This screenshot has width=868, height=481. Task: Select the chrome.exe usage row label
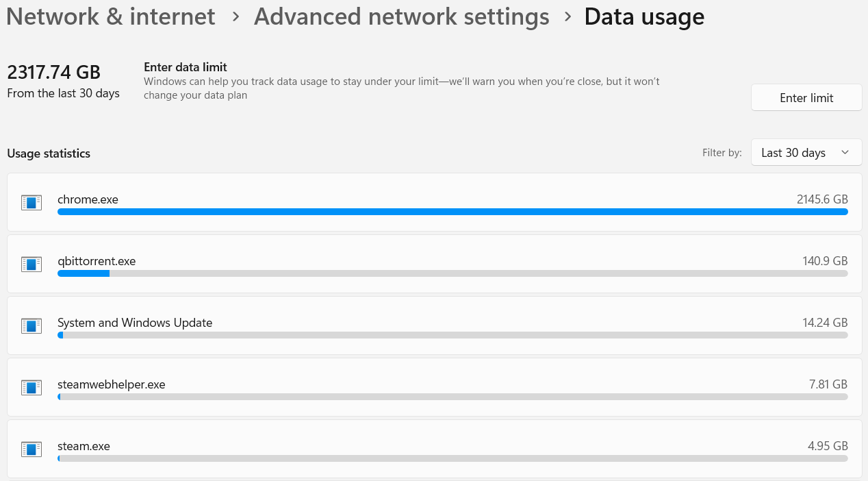click(x=88, y=199)
